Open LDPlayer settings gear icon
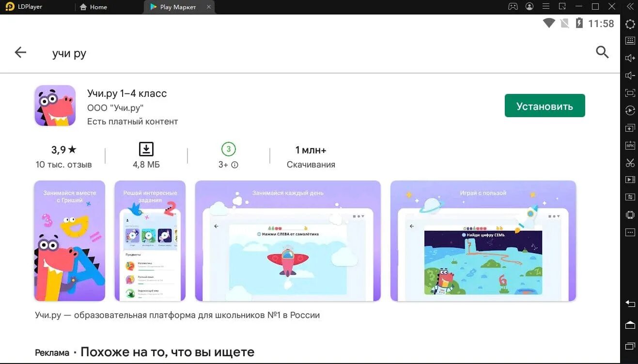Viewport: 638px width, 364px height. (630, 24)
